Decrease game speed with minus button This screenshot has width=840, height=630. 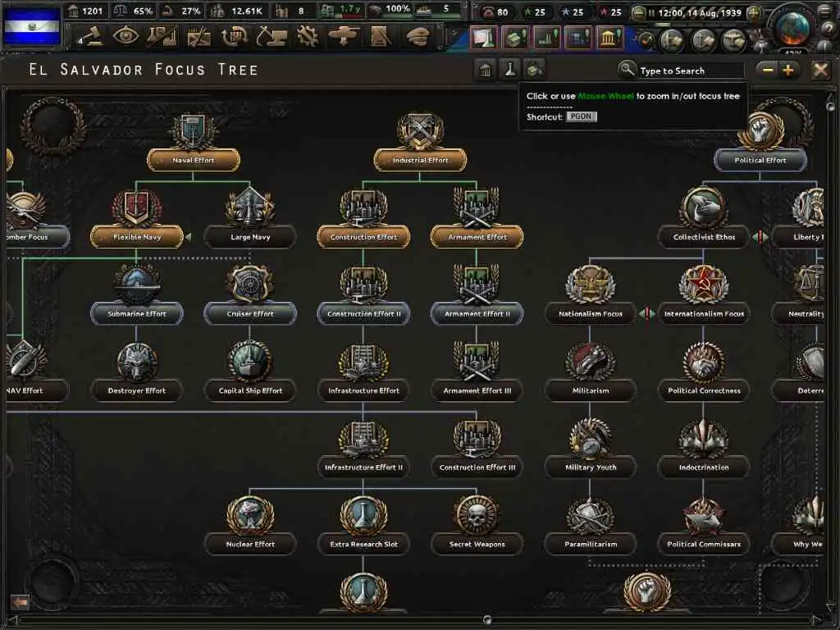click(637, 12)
